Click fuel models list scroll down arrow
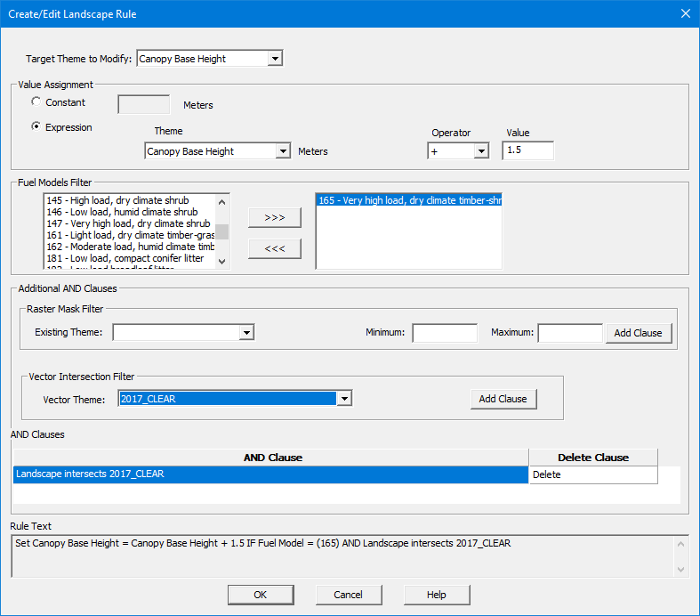This screenshot has width=700, height=616. click(x=221, y=262)
